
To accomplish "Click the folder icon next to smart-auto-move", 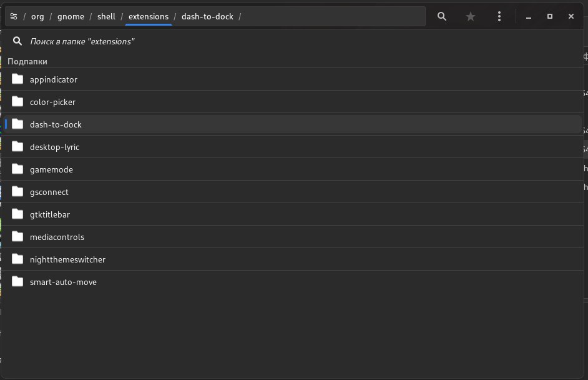I will point(17,282).
